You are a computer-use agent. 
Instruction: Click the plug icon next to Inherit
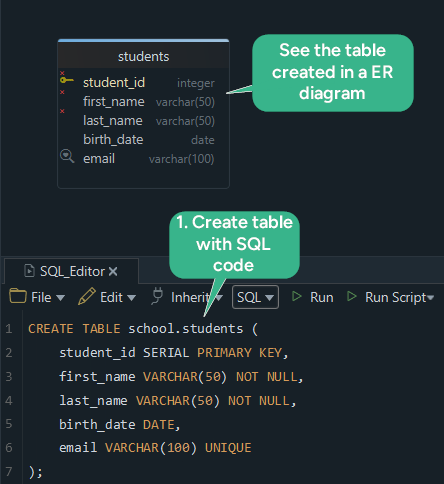[x=157, y=296]
